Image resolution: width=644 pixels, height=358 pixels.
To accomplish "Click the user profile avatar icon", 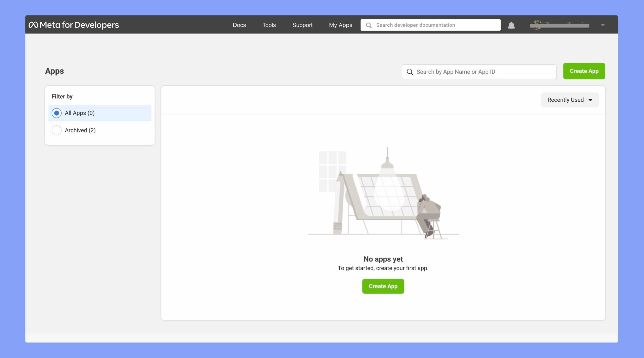I will [536, 25].
